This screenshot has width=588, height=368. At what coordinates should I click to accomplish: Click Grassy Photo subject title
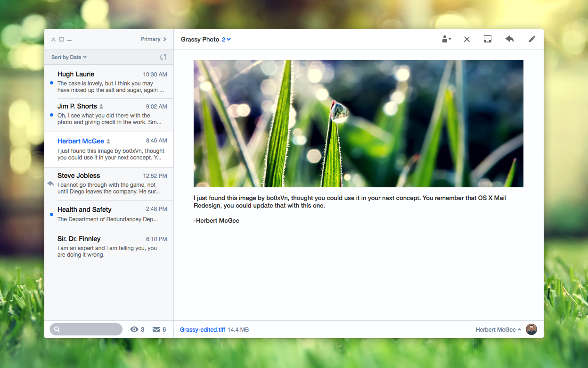tap(200, 40)
